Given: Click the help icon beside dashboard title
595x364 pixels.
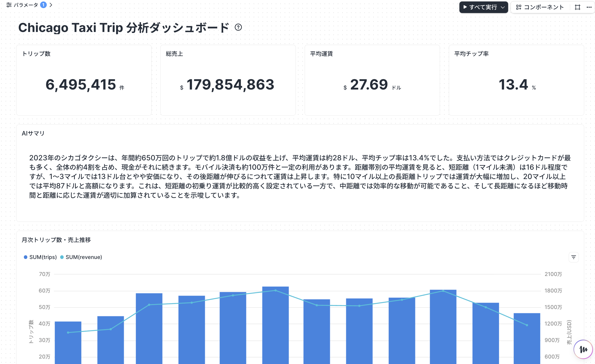Looking at the screenshot, I should [x=238, y=27].
